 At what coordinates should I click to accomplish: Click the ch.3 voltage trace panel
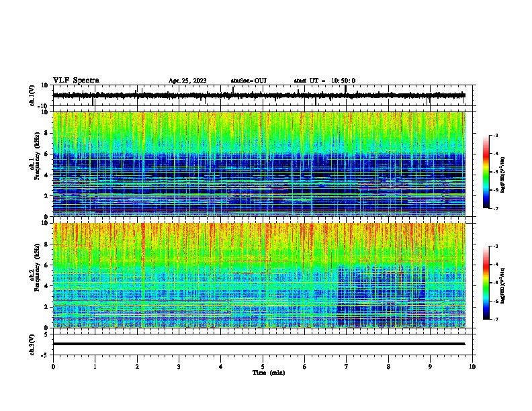pyautogui.click(x=263, y=345)
